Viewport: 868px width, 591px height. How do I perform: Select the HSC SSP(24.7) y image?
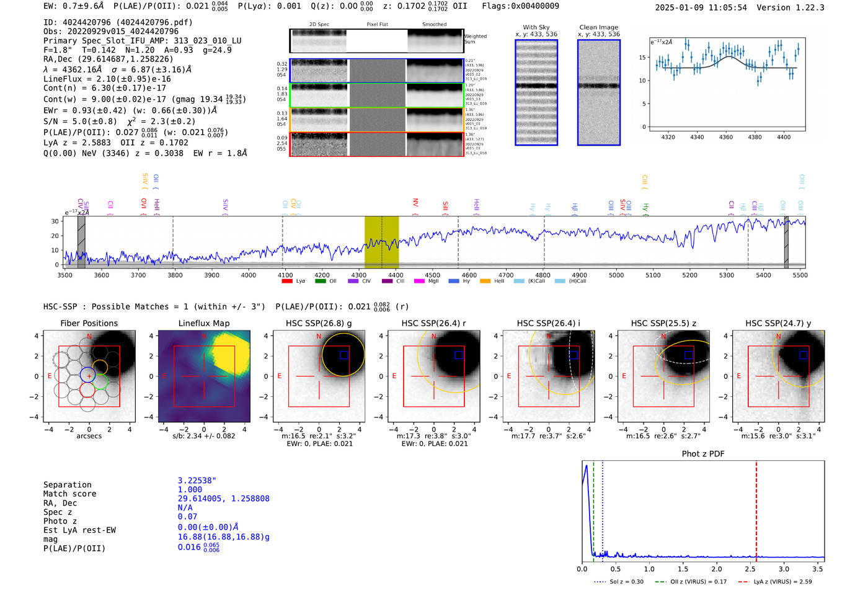(779, 376)
